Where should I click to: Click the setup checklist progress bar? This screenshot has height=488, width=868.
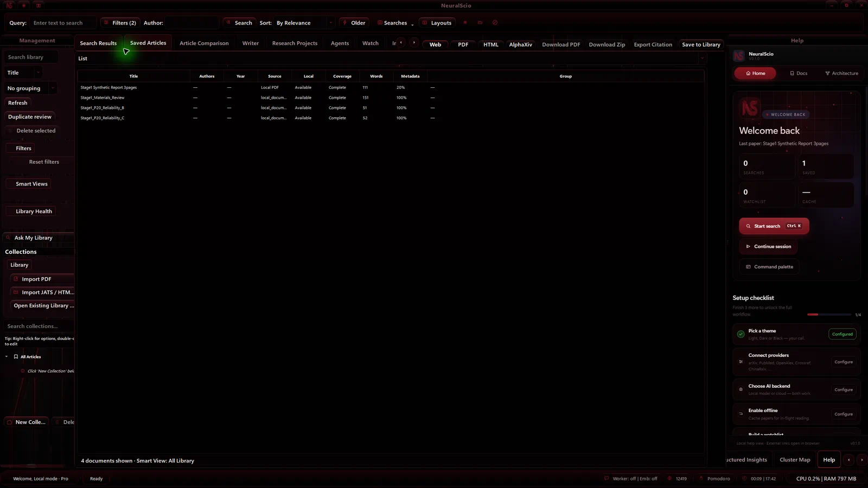coord(829,314)
